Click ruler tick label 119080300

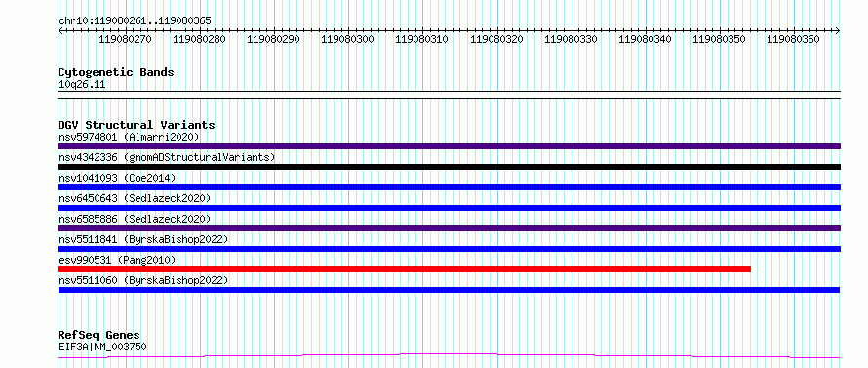(x=347, y=39)
